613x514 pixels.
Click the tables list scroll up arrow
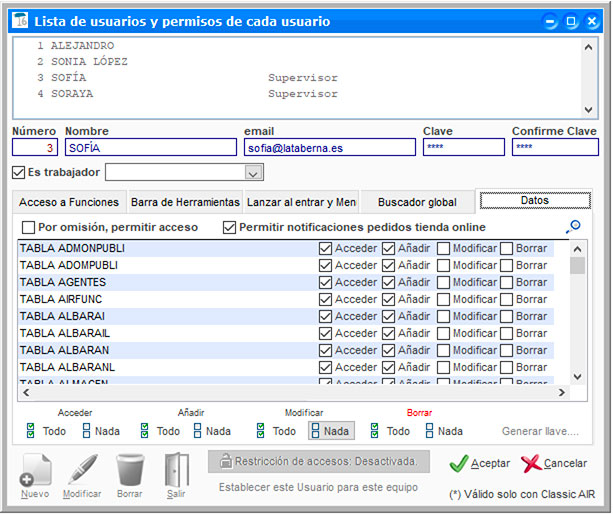577,249
